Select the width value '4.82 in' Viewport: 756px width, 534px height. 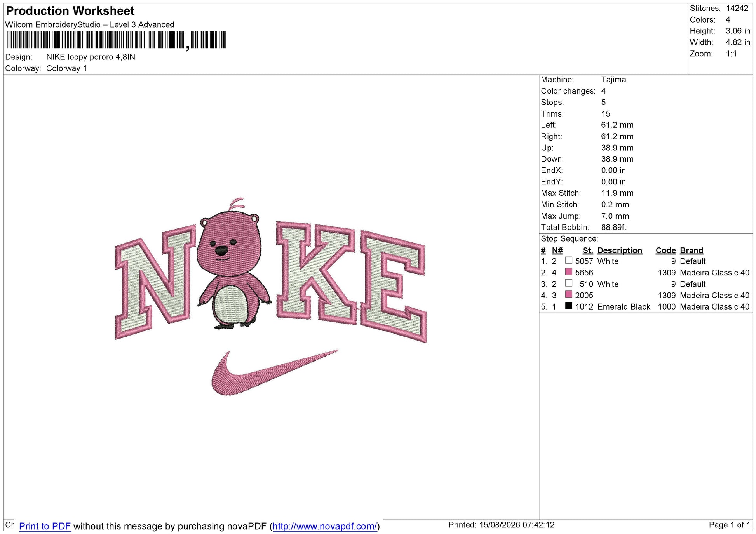pos(738,42)
